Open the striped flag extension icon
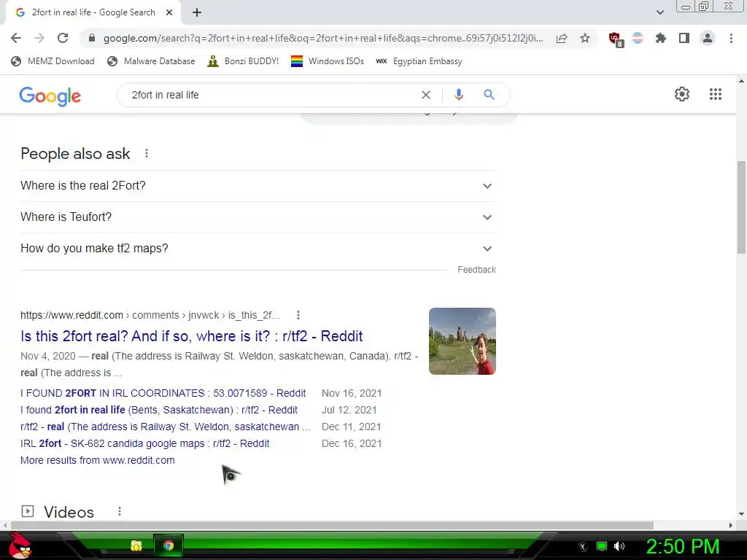 pos(638,38)
